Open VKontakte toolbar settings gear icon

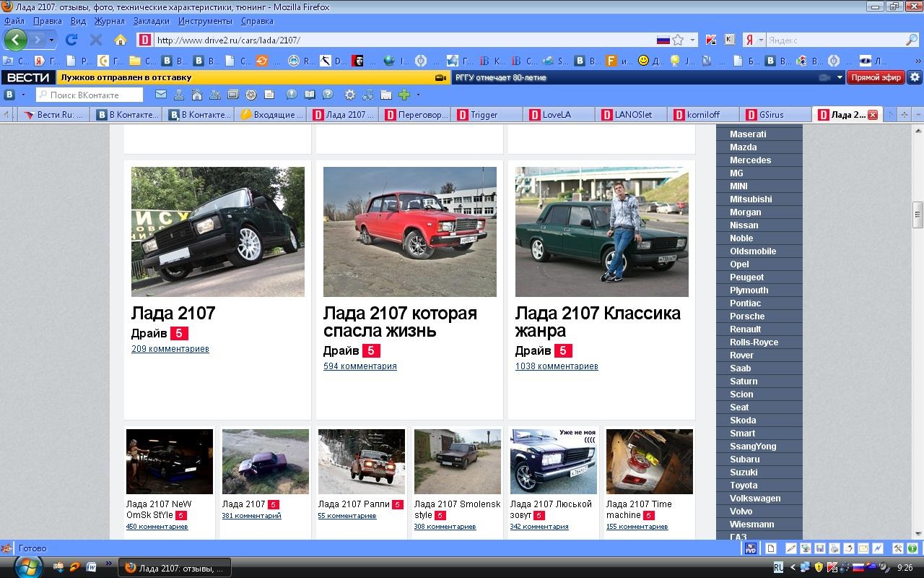pyautogui.click(x=349, y=95)
